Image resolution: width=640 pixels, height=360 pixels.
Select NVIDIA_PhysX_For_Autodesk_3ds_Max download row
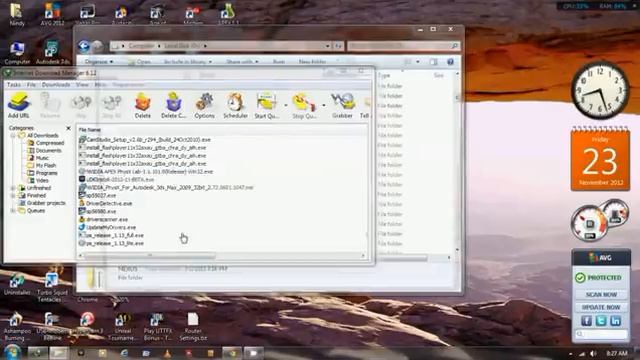tap(166, 188)
